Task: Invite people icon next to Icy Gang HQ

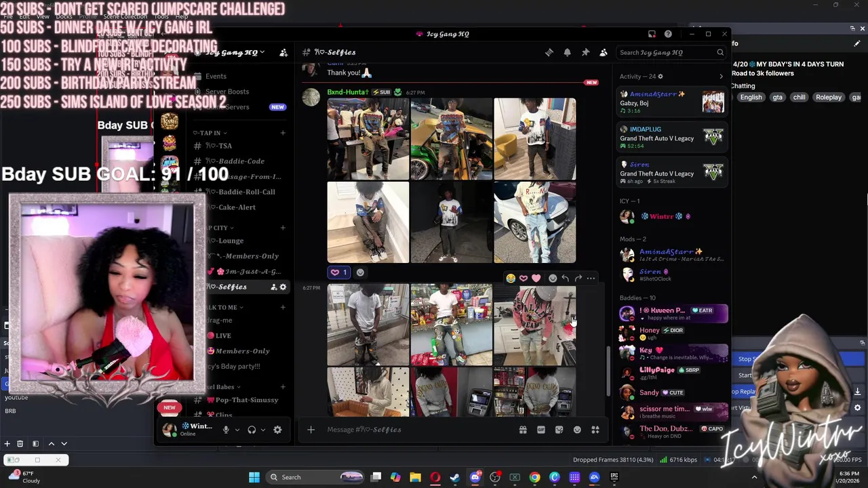Action: [x=283, y=52]
